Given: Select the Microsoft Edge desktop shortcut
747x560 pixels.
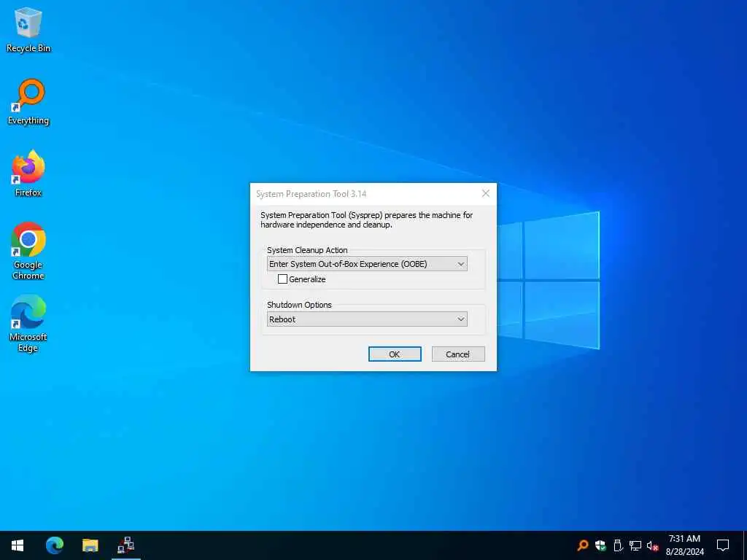Looking at the screenshot, I should click(x=28, y=323).
